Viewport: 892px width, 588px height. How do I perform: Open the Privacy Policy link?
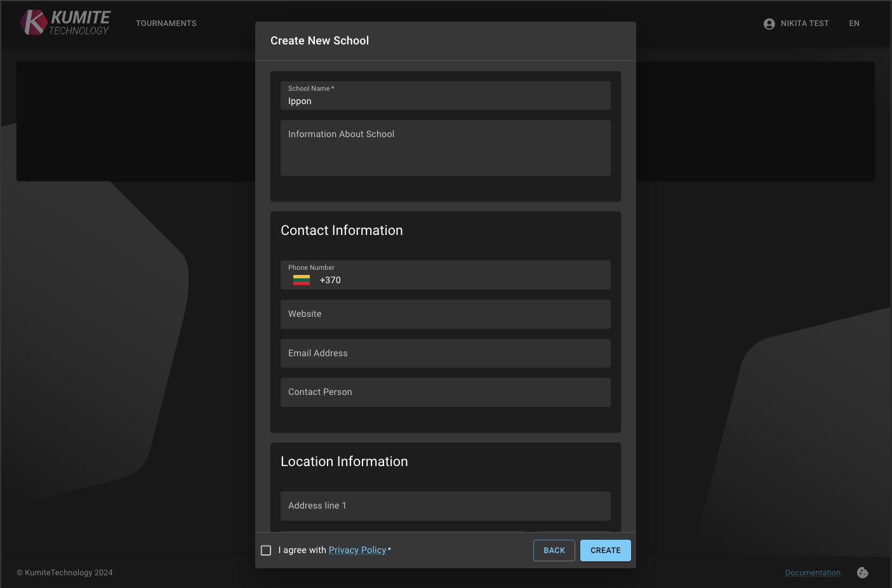(x=357, y=550)
